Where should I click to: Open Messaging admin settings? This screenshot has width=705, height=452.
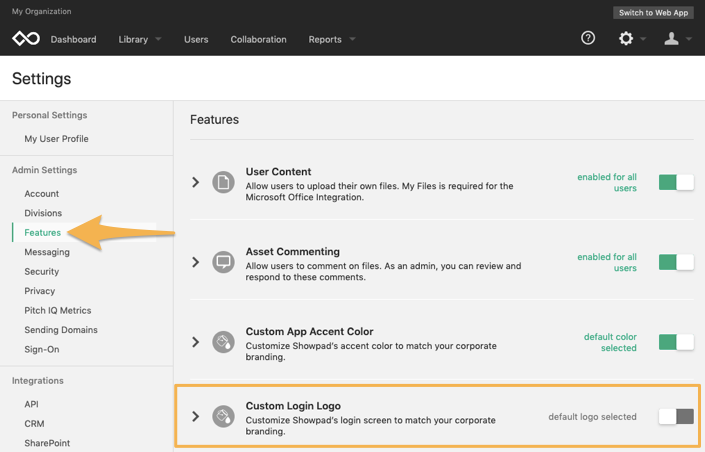47,252
